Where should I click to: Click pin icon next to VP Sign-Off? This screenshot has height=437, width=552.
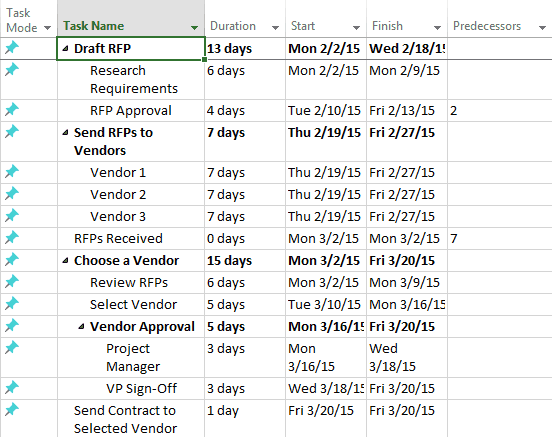point(12,387)
